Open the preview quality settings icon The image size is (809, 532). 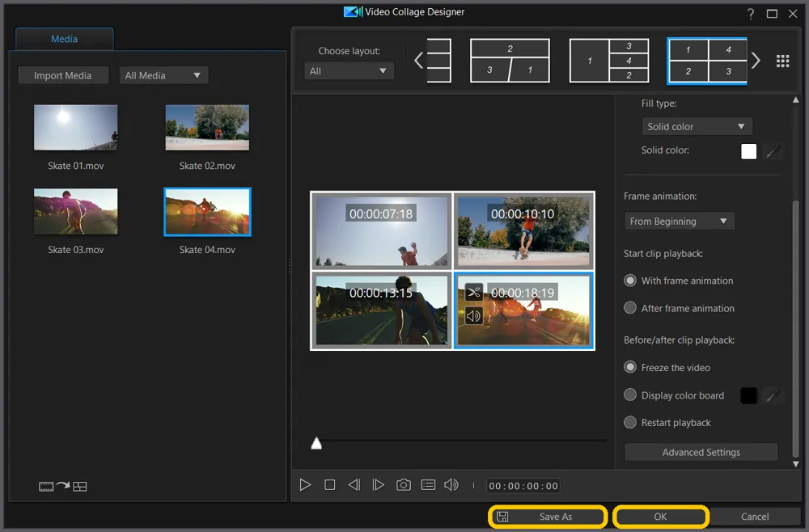428,485
